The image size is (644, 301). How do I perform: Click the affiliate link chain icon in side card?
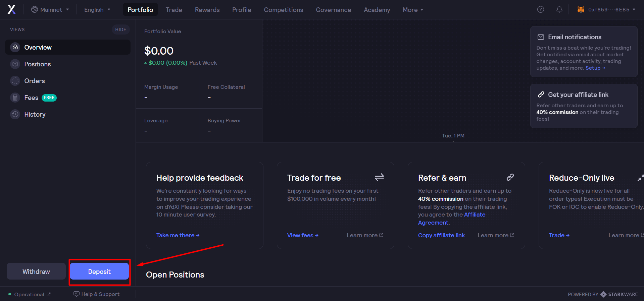coord(541,95)
